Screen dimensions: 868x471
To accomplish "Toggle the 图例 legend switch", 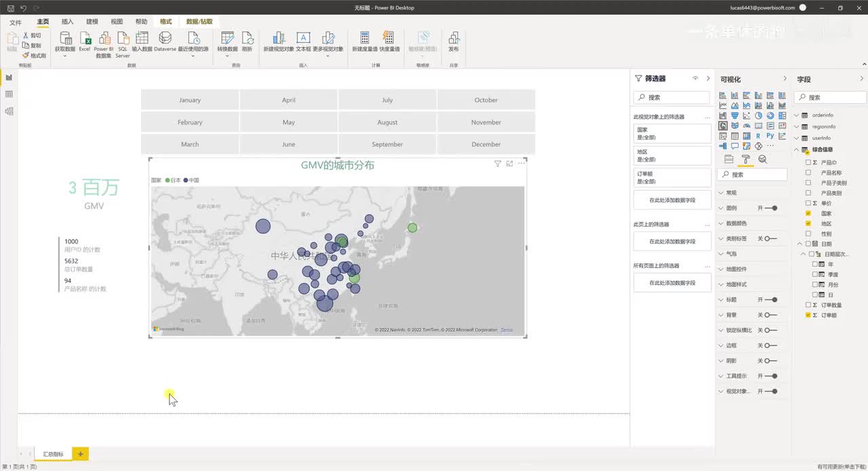I will [x=772, y=208].
